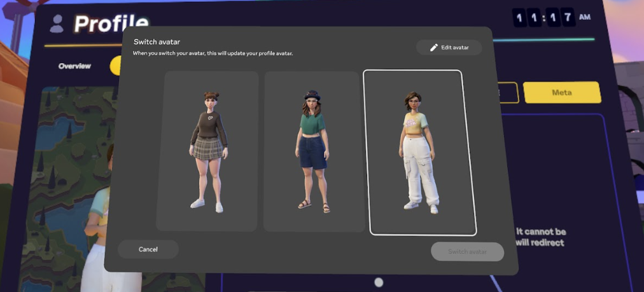Viewport: 644px width, 292px height.
Task: Select the outlined tab left of Meta
Action: tap(508, 92)
